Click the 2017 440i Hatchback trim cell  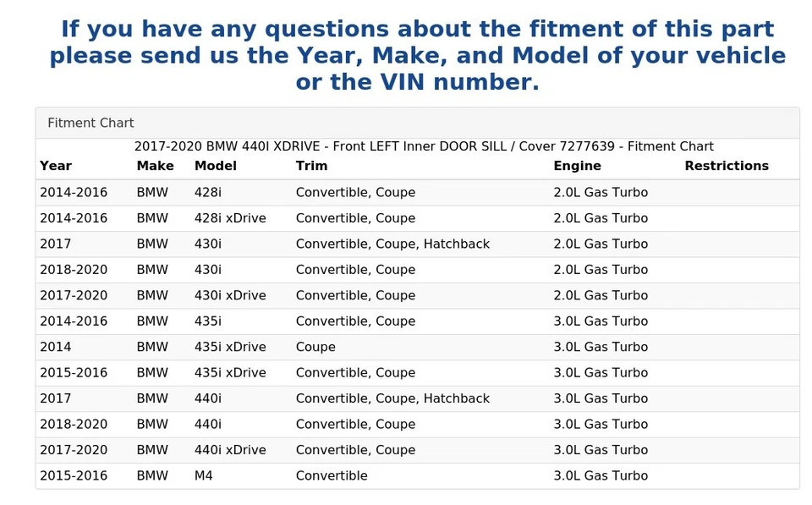coord(392,398)
